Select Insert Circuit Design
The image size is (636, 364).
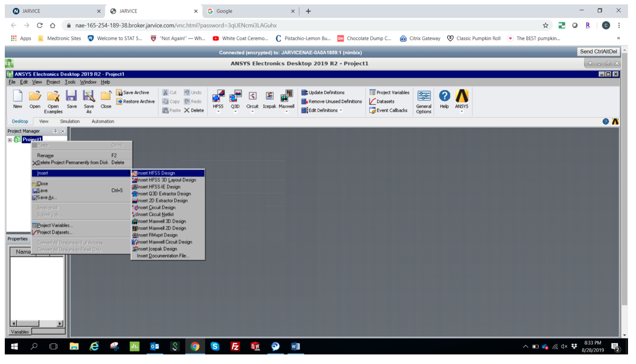click(x=168, y=208)
